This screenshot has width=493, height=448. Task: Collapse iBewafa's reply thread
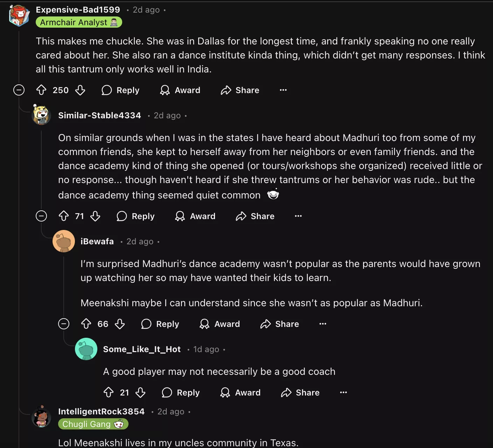pos(64,324)
